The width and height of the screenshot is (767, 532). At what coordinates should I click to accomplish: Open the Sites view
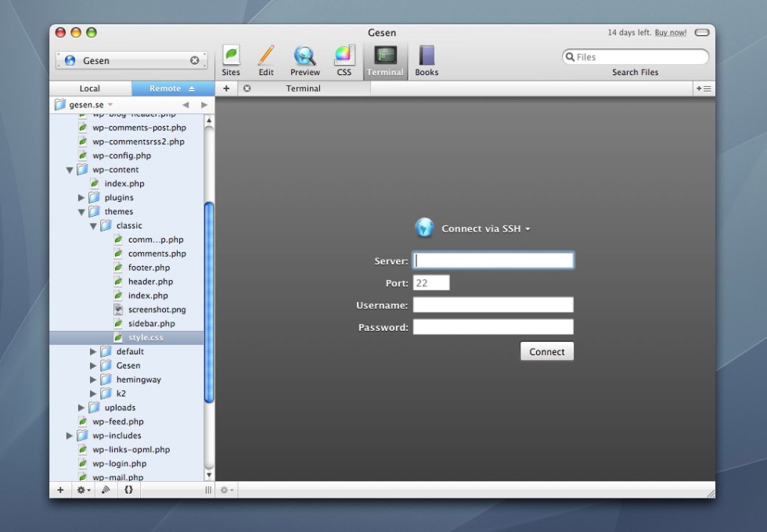[231, 60]
